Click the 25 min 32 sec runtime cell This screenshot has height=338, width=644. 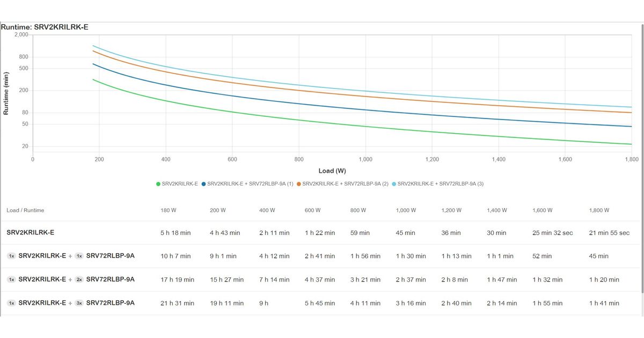click(x=553, y=233)
